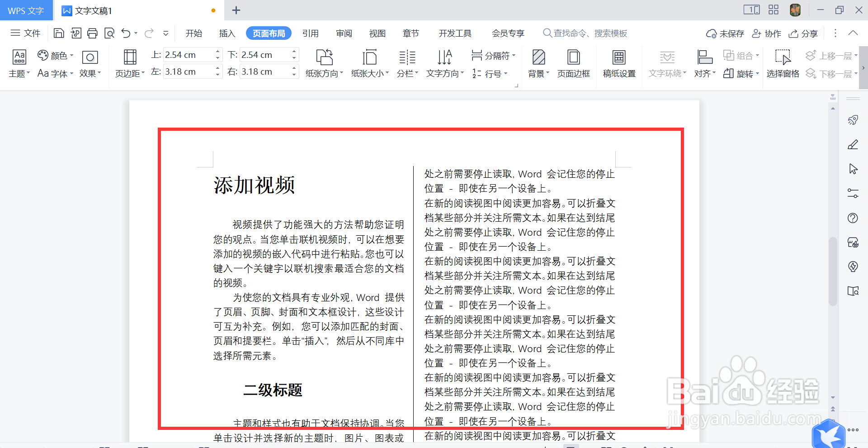Open 对齐 align menu
The image size is (868, 448).
(705, 64)
